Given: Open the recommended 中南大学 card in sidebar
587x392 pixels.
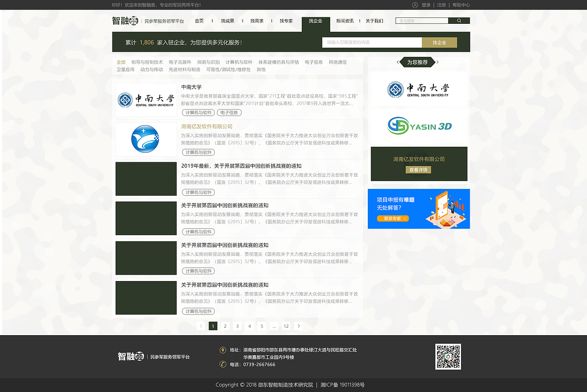Looking at the screenshot, I should [419, 89].
